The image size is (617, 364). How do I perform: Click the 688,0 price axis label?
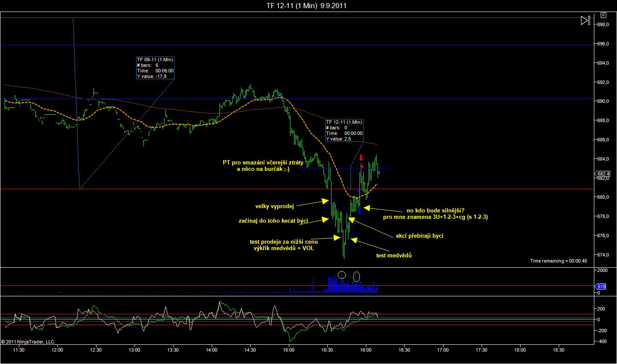pos(603,121)
